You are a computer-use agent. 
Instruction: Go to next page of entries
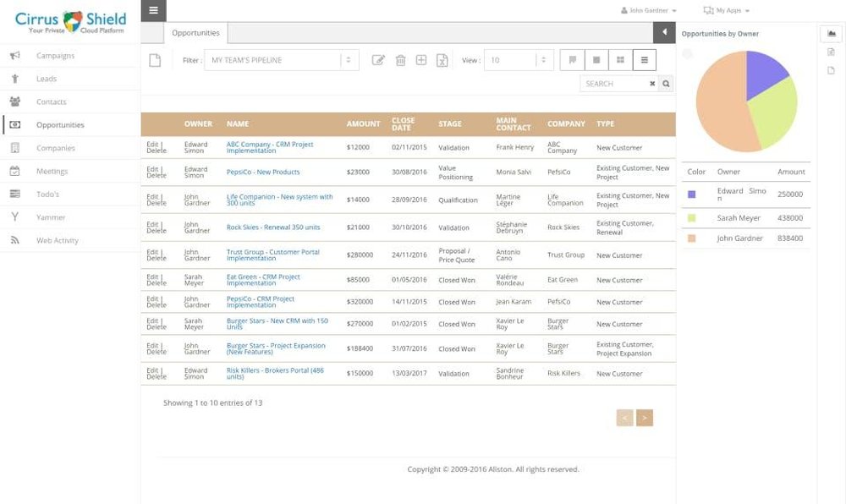[644, 418]
